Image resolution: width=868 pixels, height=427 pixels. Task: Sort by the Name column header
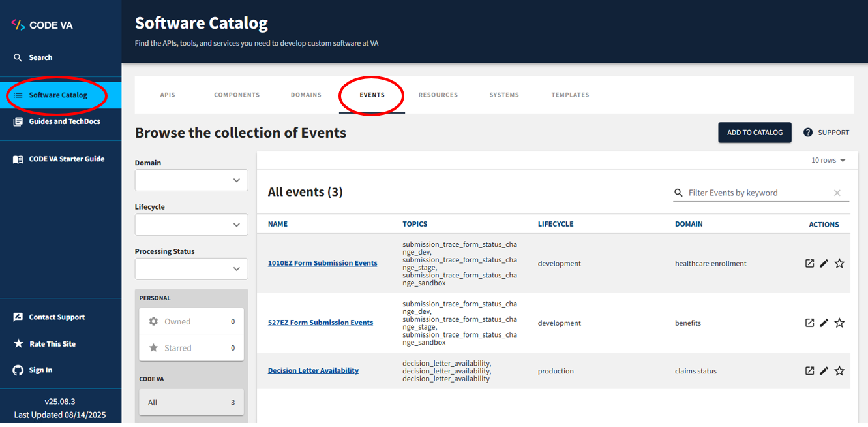[x=278, y=224]
